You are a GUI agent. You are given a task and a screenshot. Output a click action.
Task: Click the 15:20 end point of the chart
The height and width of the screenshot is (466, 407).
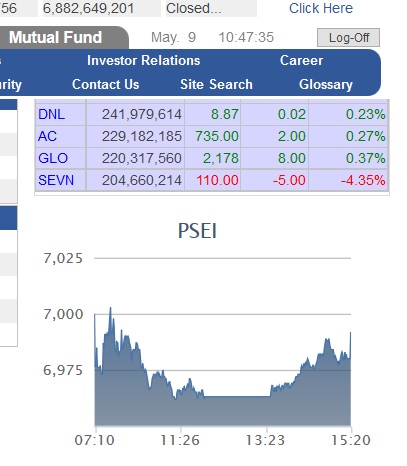click(351, 440)
